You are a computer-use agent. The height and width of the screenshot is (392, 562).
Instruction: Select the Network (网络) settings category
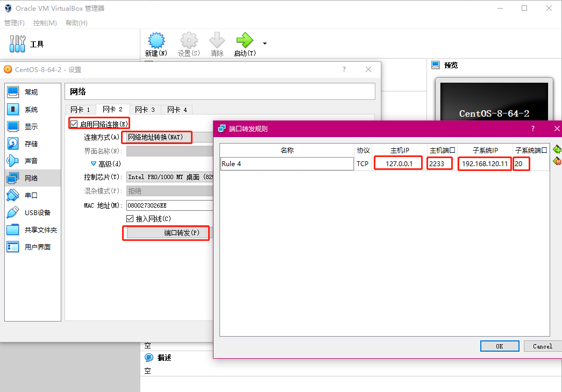33,178
